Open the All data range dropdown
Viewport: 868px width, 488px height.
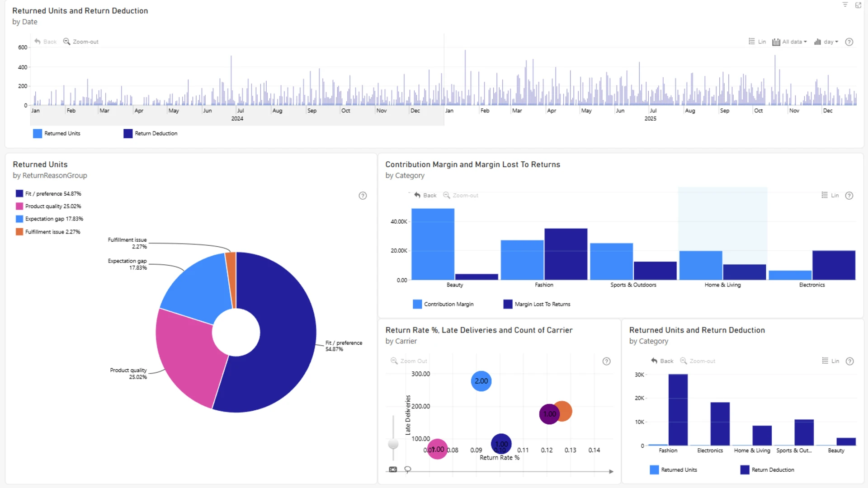click(x=789, y=42)
